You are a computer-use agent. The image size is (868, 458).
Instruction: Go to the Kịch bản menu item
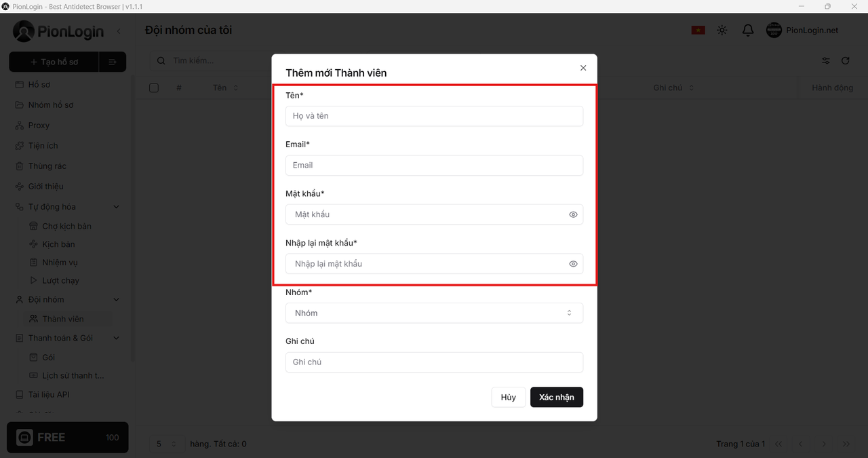point(58,244)
